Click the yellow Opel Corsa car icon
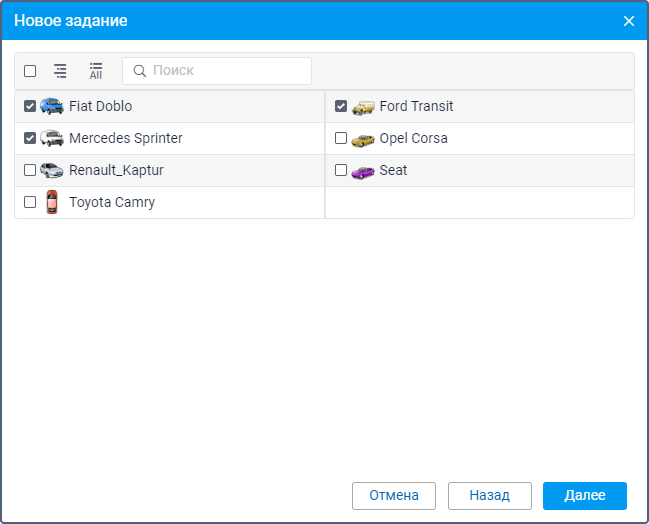 (x=363, y=138)
